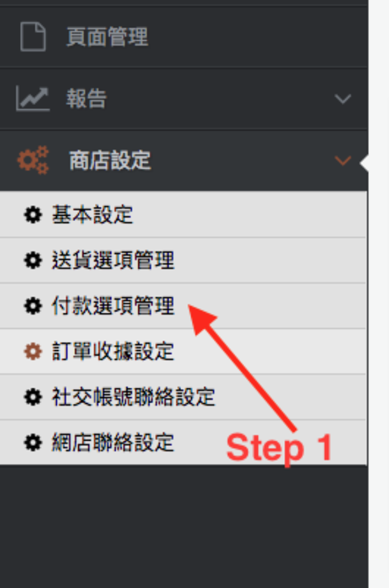
Task: Select 社交帳號聯絡設定 submenu entry
Action: tap(183, 397)
